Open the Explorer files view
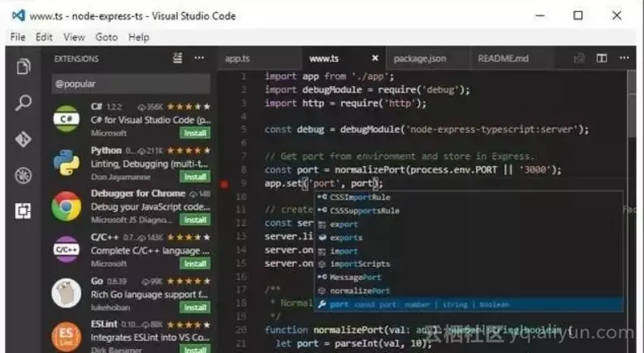 click(x=24, y=67)
